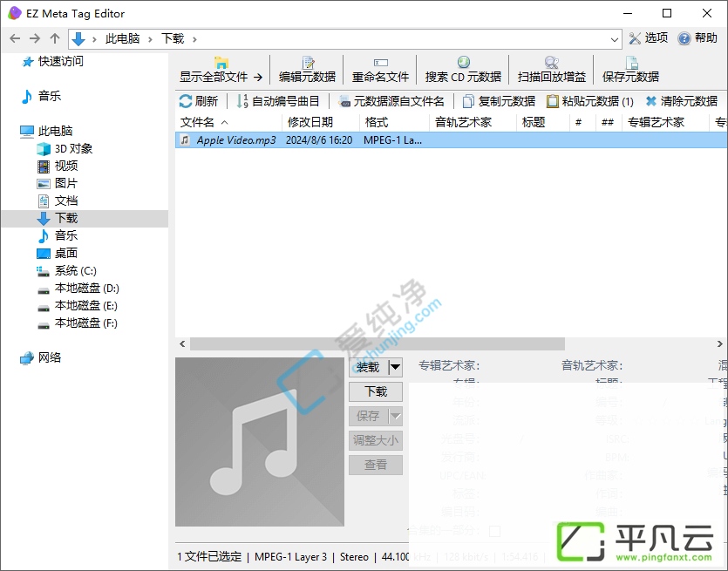Go forward with the right arrow

pyautogui.click(x=35, y=38)
